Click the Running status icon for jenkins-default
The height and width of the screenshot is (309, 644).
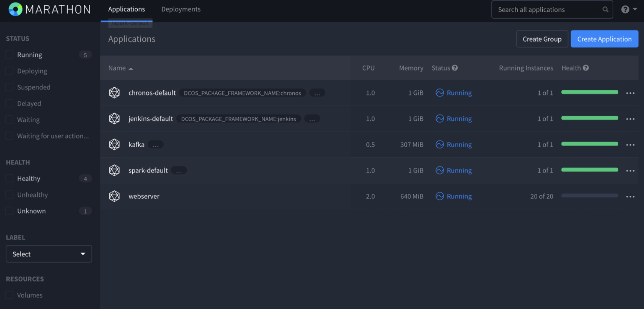[440, 119]
